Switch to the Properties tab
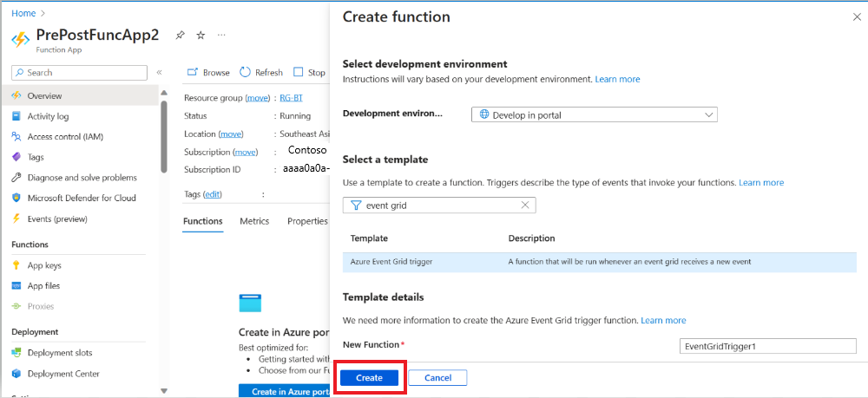Image resolution: width=868 pixels, height=398 pixels. 308,221
